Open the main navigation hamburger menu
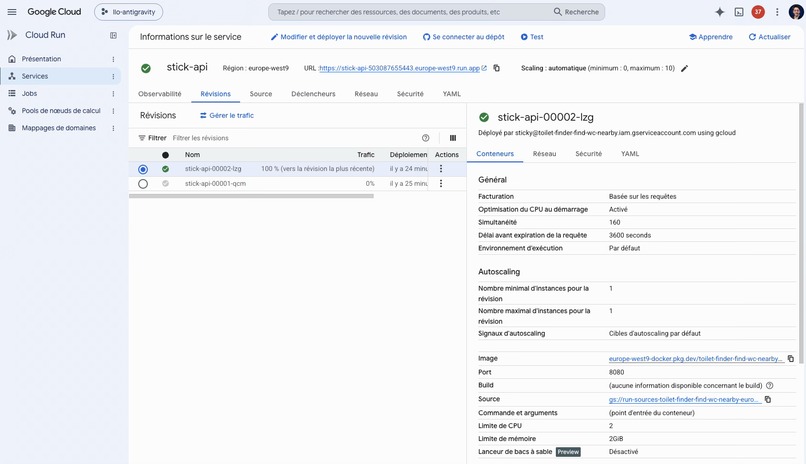 click(12, 12)
